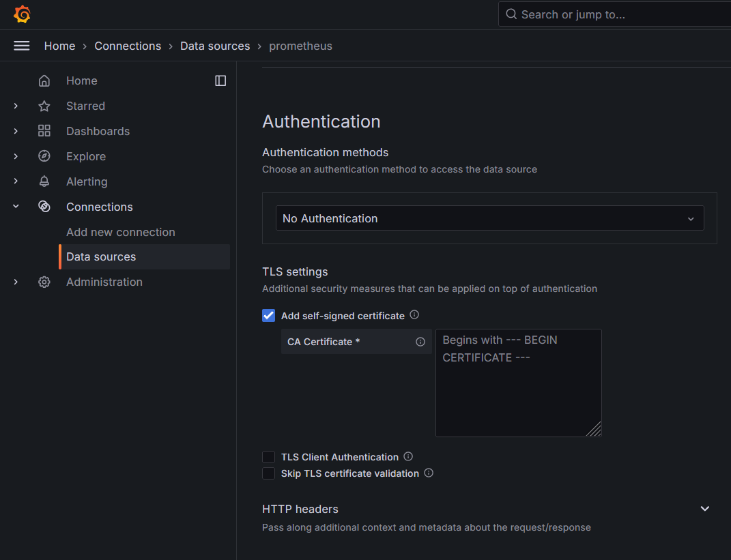Viewport: 731px width, 560px height.
Task: Click the Alerting bell icon in sidebar
Action: (x=44, y=181)
